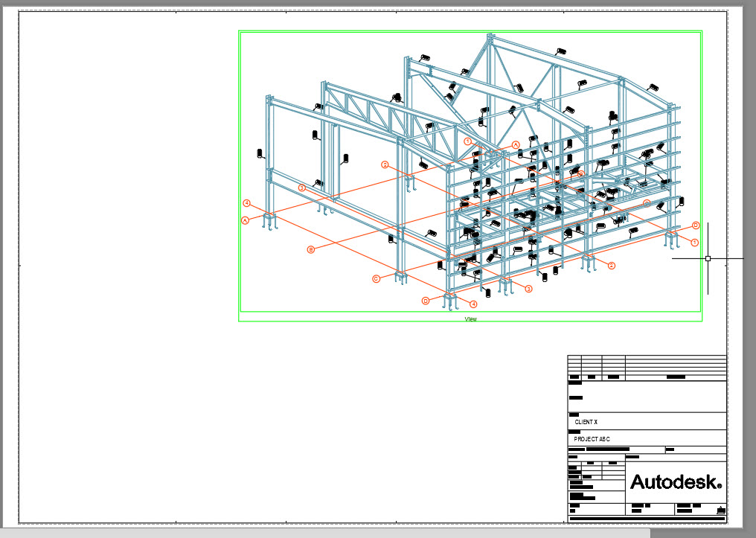Select the green "View" label under viewport

(470, 319)
